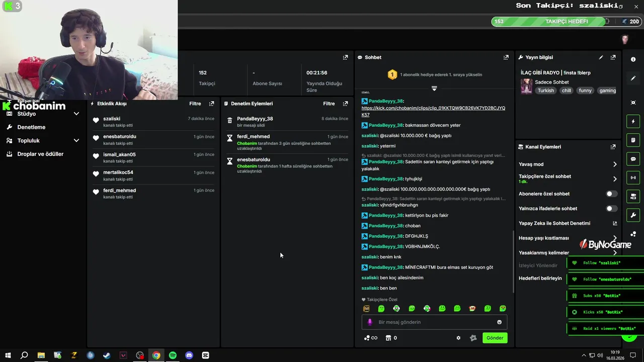Open Yavaş mod options arrow
Image resolution: width=644 pixels, height=362 pixels.
(x=615, y=164)
